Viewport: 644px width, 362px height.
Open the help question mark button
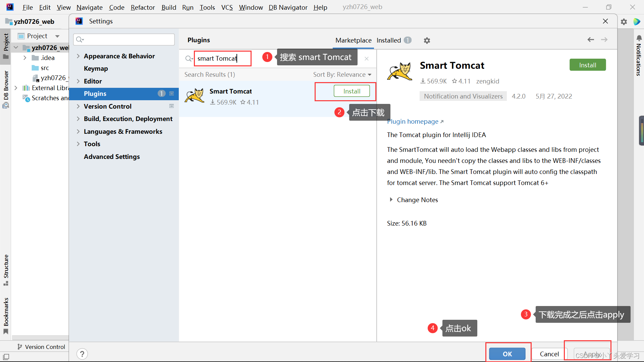click(x=82, y=354)
